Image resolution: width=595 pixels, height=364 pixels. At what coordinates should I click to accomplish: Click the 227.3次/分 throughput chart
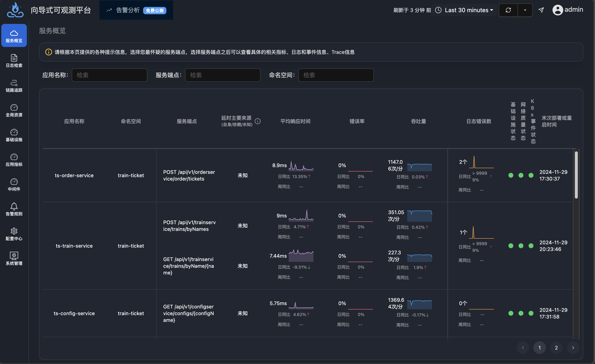coord(419,258)
